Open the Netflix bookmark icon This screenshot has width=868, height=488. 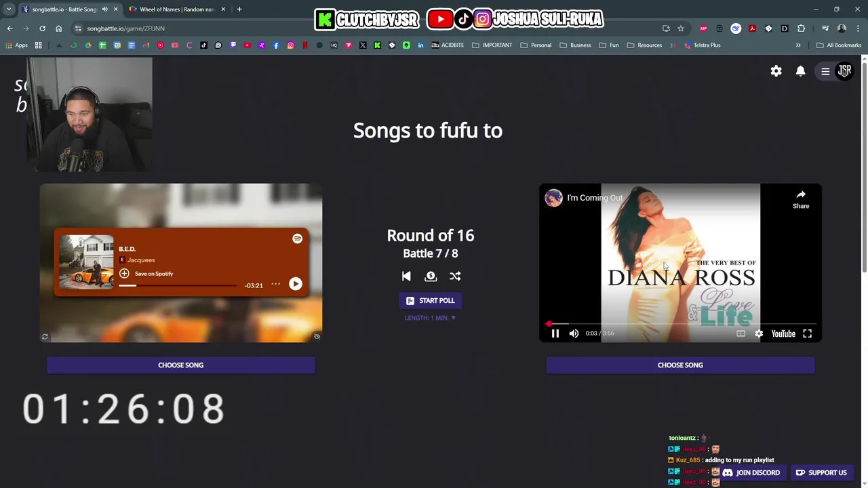tap(305, 45)
